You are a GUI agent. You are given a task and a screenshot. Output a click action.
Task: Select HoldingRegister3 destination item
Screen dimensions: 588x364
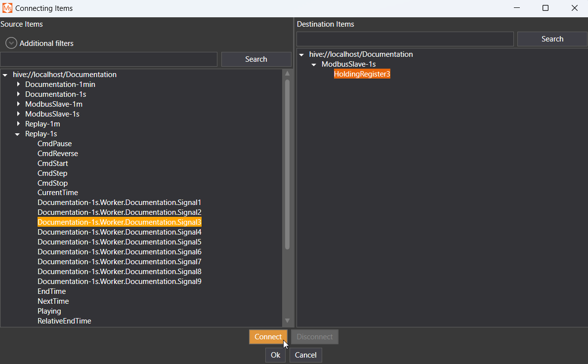tap(362, 74)
